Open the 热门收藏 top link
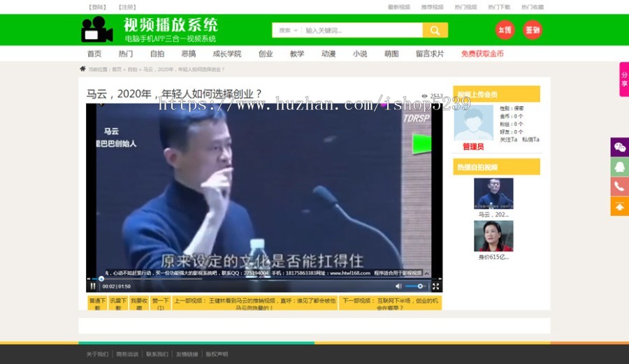The height and width of the screenshot is (364, 629). pos(533,7)
